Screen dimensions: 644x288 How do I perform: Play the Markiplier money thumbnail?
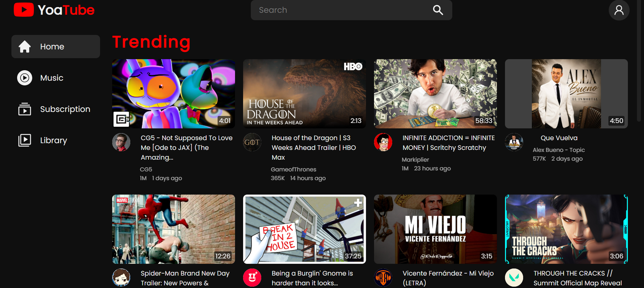pos(435,94)
